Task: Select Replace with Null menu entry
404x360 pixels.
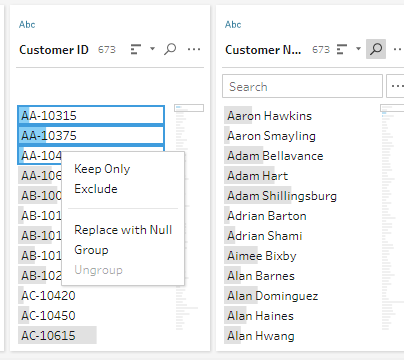Action: click(x=123, y=230)
